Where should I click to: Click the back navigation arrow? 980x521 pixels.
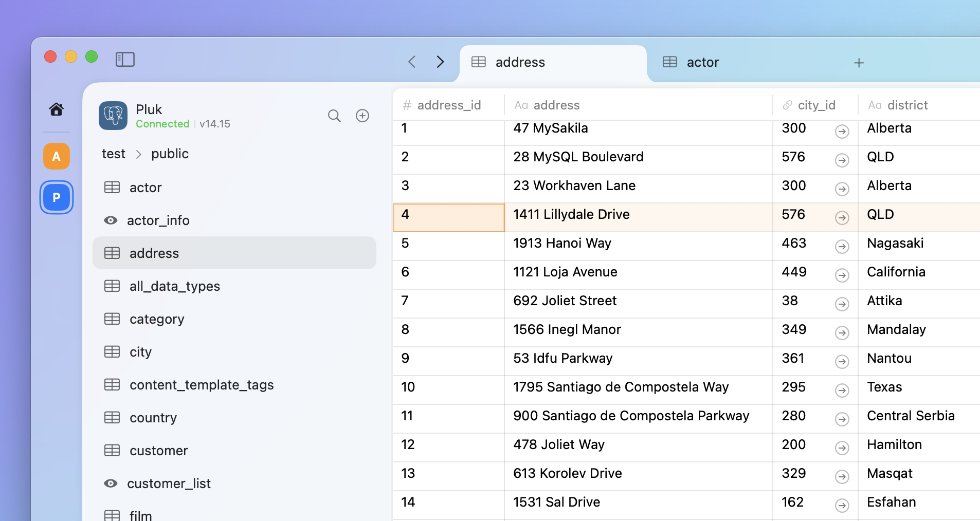(x=411, y=61)
